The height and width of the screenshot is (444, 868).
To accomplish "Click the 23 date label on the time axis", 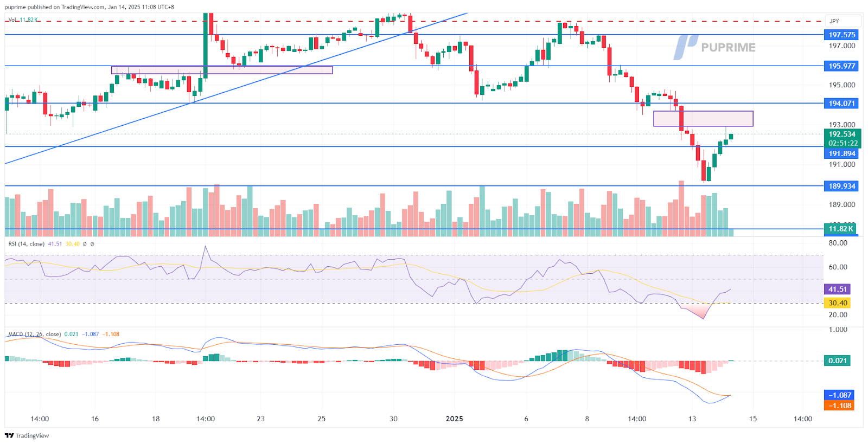I will [261, 419].
